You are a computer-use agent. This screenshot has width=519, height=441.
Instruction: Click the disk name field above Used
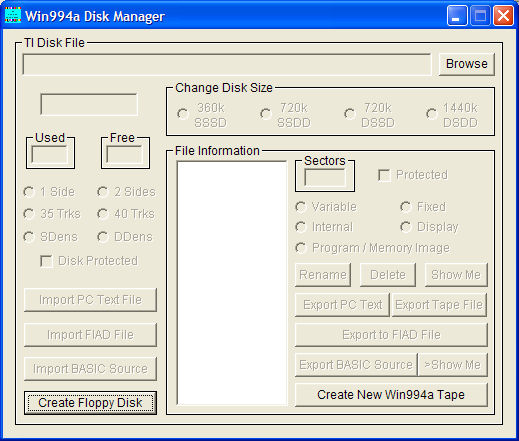89,104
